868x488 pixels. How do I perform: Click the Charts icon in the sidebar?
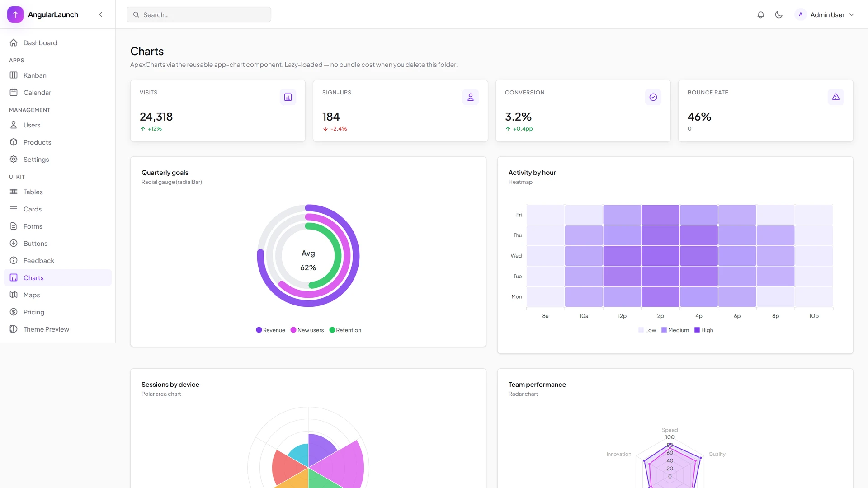[14, 277]
